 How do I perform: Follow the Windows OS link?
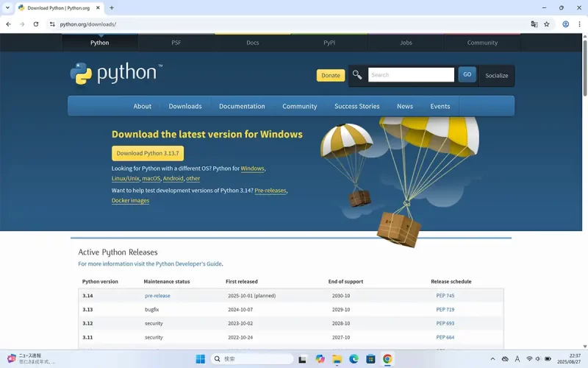[x=252, y=169]
